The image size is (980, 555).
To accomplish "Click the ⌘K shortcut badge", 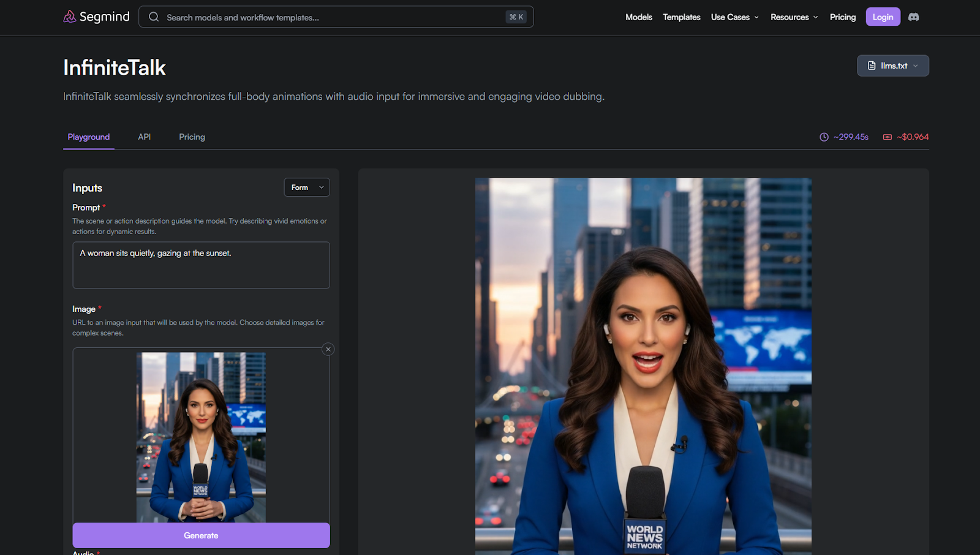I will coord(516,17).
